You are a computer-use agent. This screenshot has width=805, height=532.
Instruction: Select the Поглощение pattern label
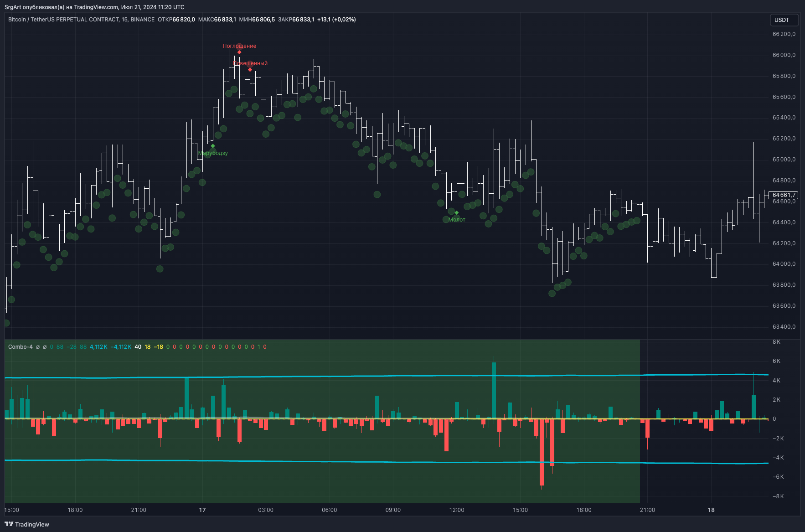pyautogui.click(x=239, y=46)
